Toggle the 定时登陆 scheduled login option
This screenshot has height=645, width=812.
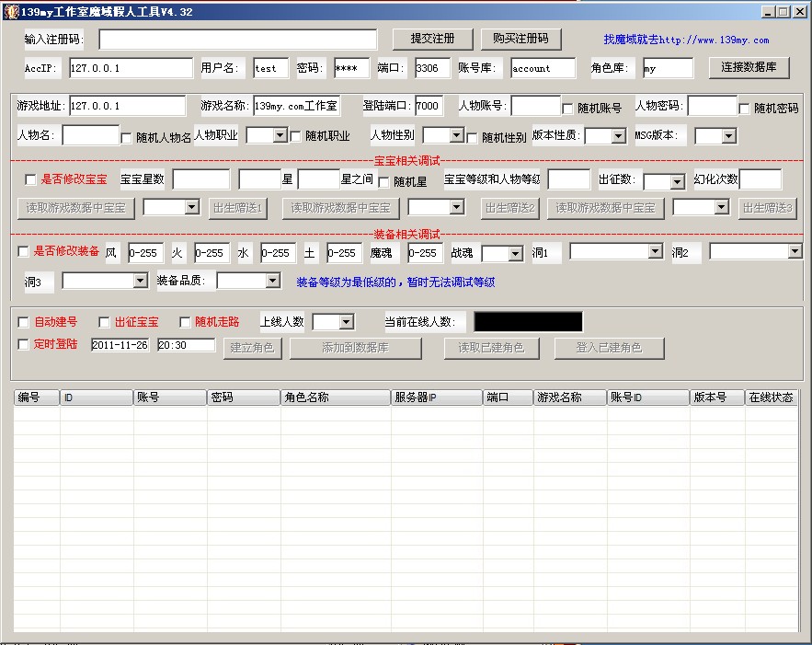[25, 343]
